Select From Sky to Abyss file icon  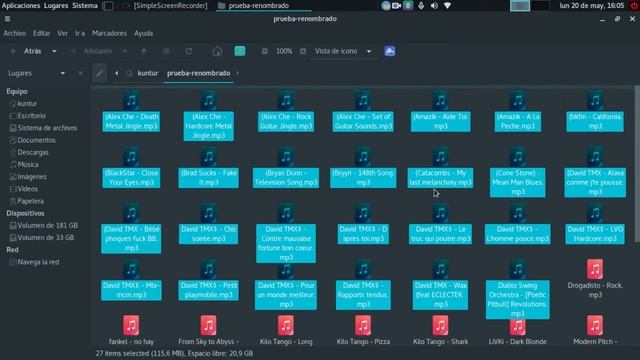[209, 325]
